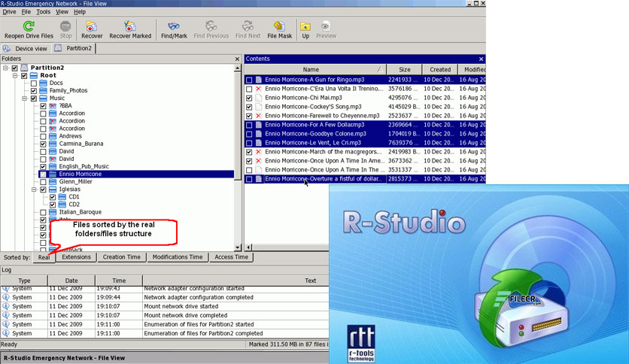Image resolution: width=629 pixels, height=364 pixels.
Task: Click the Folders tree scroll down arrow
Action: click(238, 247)
